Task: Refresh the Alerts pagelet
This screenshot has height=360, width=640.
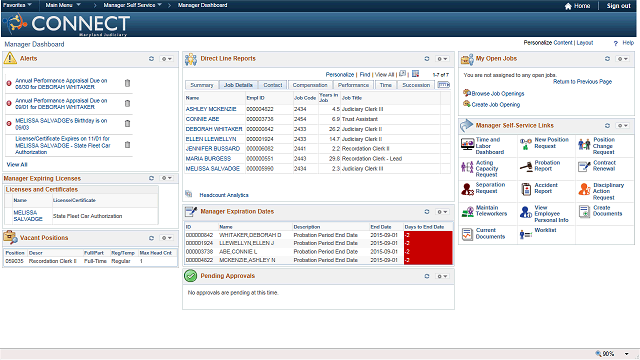Action: [x=151, y=59]
